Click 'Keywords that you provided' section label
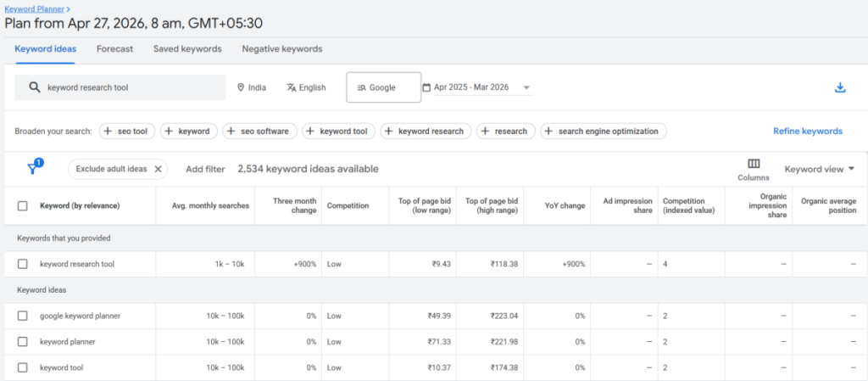868x381 pixels. [x=64, y=238]
